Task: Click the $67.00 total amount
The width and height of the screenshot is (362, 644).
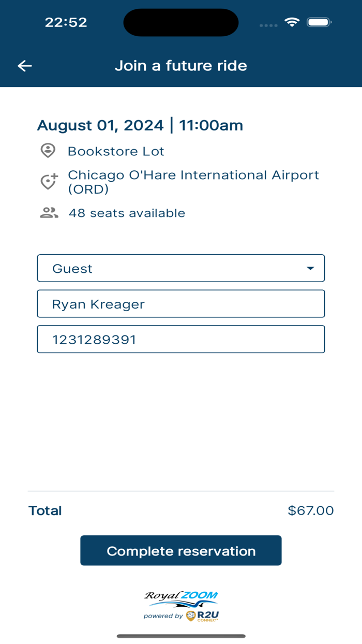Action: coord(311,510)
